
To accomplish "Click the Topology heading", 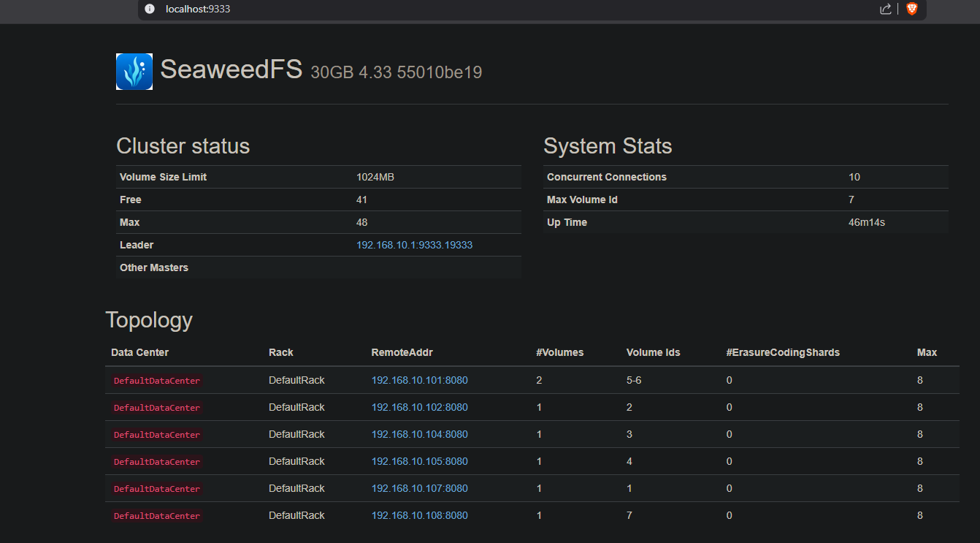I will click(149, 320).
